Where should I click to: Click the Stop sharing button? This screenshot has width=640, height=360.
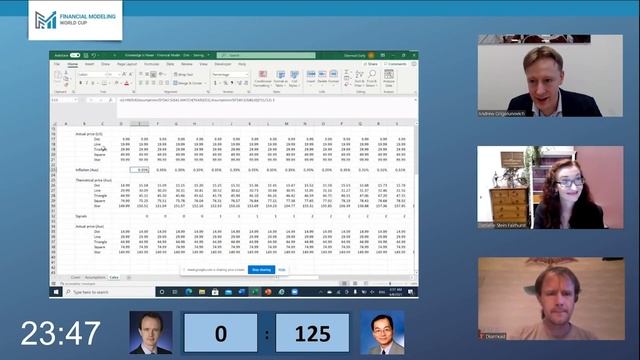point(261,270)
